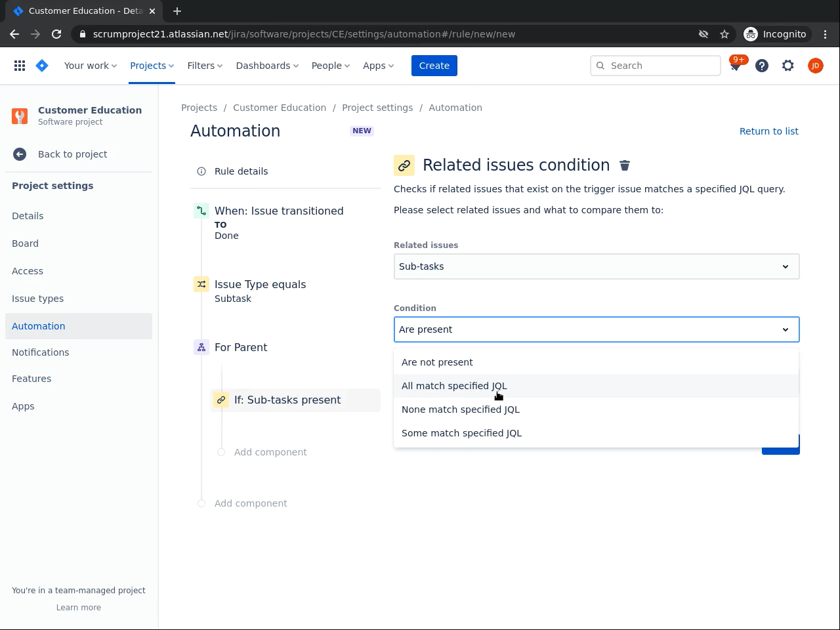
Task: Open the settings gear icon
Action: 788,66
